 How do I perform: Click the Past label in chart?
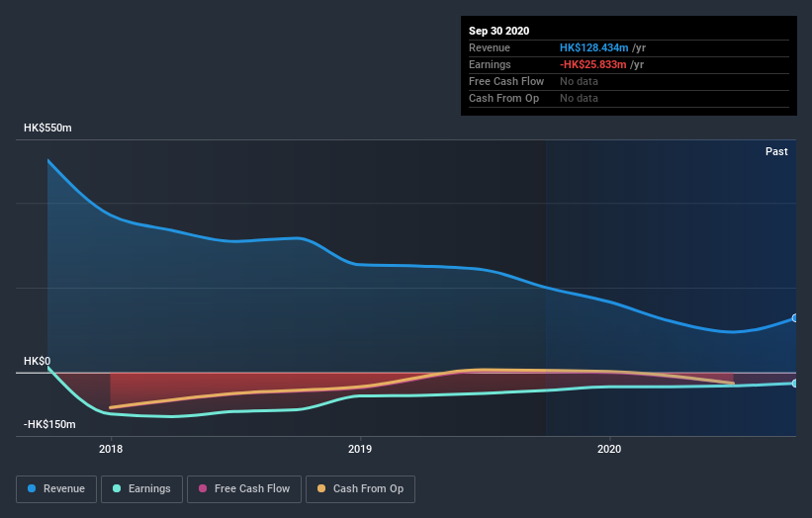pos(776,151)
